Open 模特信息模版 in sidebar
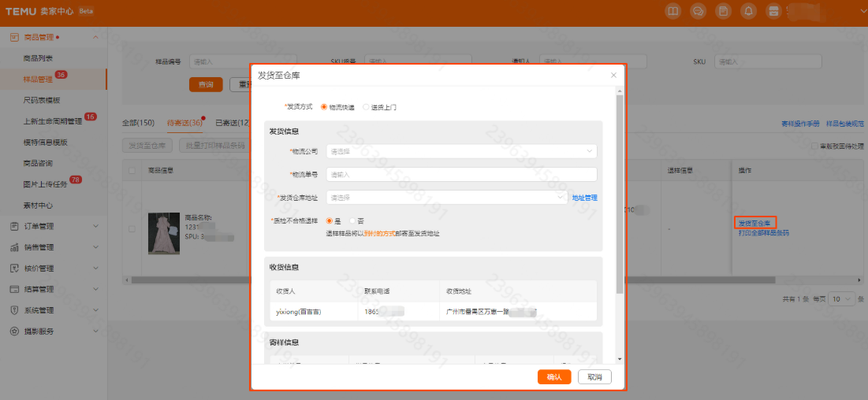 [x=46, y=143]
